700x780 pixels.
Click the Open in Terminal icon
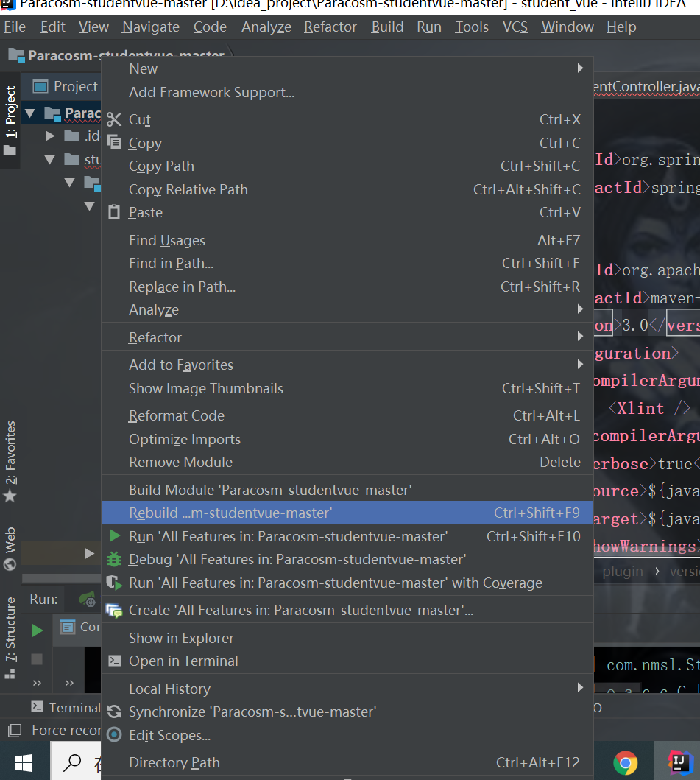114,661
